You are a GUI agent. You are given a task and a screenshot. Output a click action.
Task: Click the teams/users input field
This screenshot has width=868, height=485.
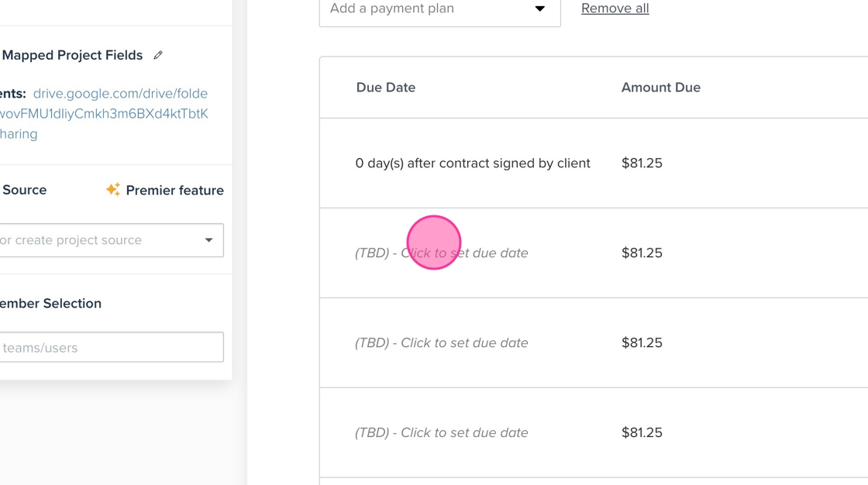pos(111,348)
